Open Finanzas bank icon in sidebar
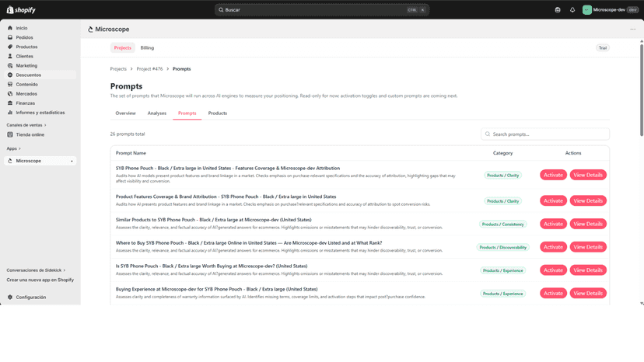Image resolution: width=644 pixels, height=362 pixels. pyautogui.click(x=10, y=103)
